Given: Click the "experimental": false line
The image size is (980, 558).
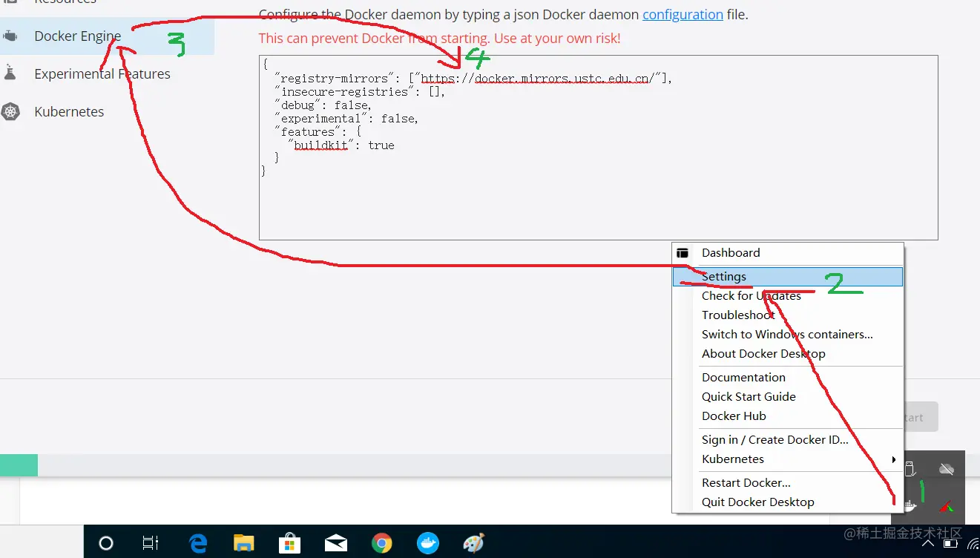Looking at the screenshot, I should click(346, 118).
